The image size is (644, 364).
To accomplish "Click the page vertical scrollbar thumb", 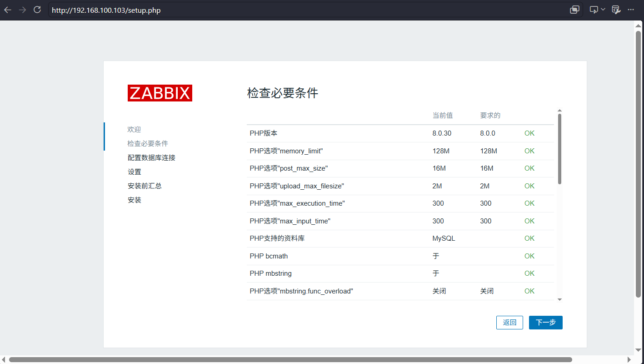I will 638,164.
